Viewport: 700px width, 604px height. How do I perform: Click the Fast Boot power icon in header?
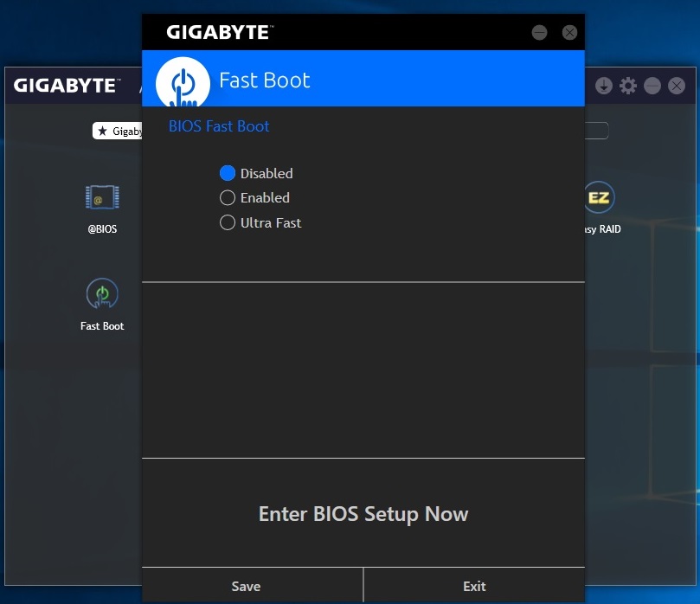click(x=183, y=82)
